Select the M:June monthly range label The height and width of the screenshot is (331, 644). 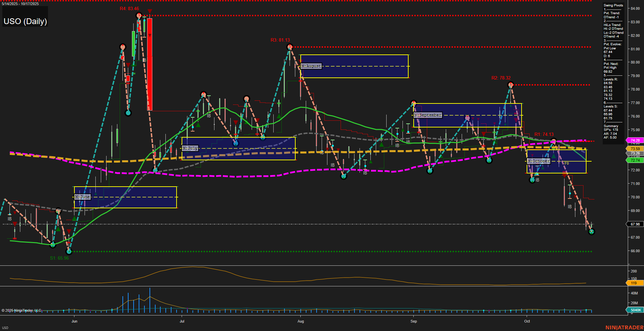[x=82, y=197]
